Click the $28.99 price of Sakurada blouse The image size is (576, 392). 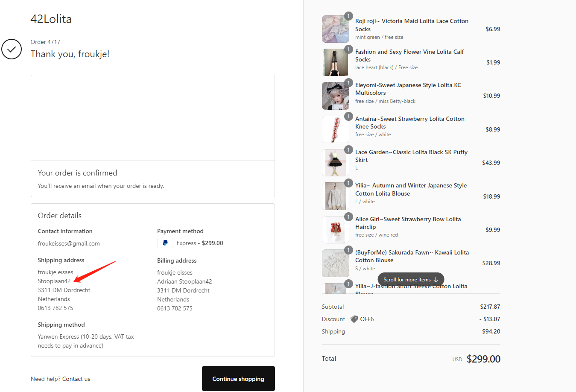tap(491, 263)
